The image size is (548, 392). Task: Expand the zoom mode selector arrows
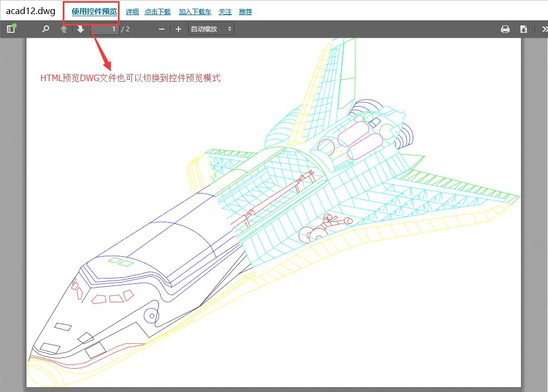coord(231,29)
